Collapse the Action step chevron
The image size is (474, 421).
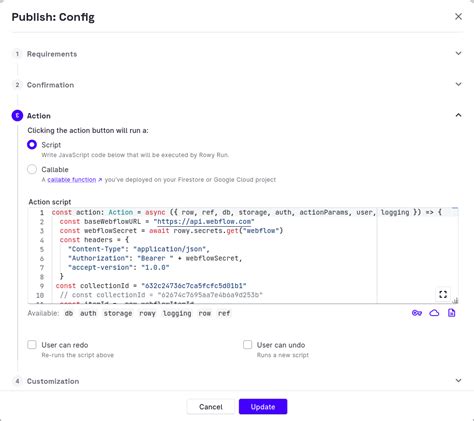point(459,115)
